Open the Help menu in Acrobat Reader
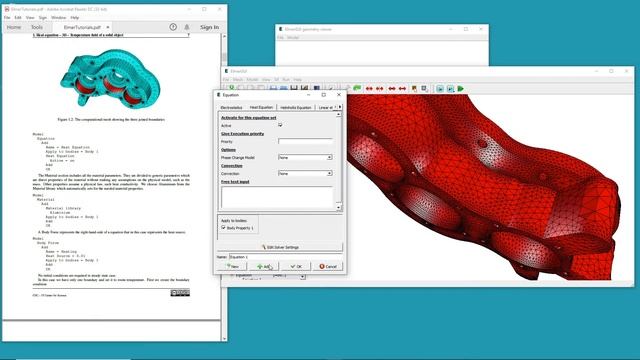Image resolution: width=640 pixels, height=360 pixels. [x=74, y=18]
